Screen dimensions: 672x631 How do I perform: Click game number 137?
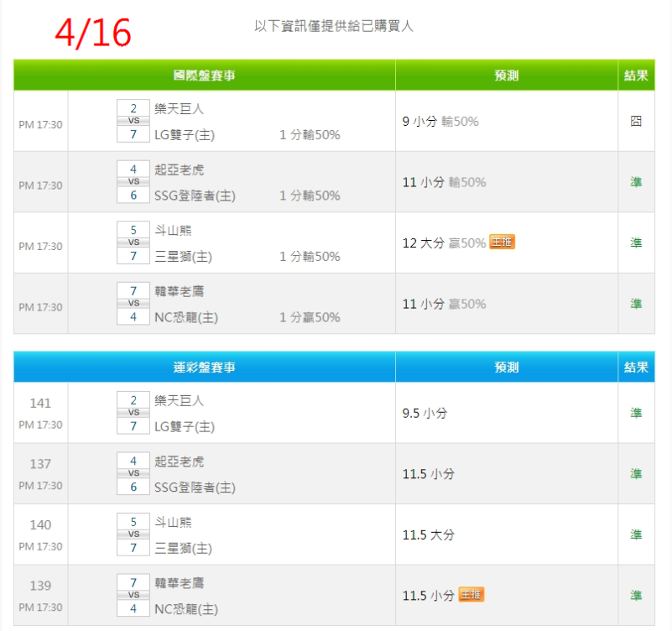40,464
